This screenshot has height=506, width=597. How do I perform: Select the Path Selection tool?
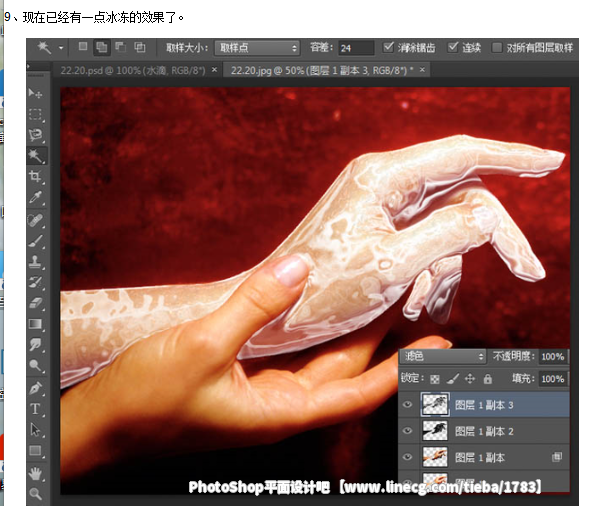pyautogui.click(x=35, y=429)
